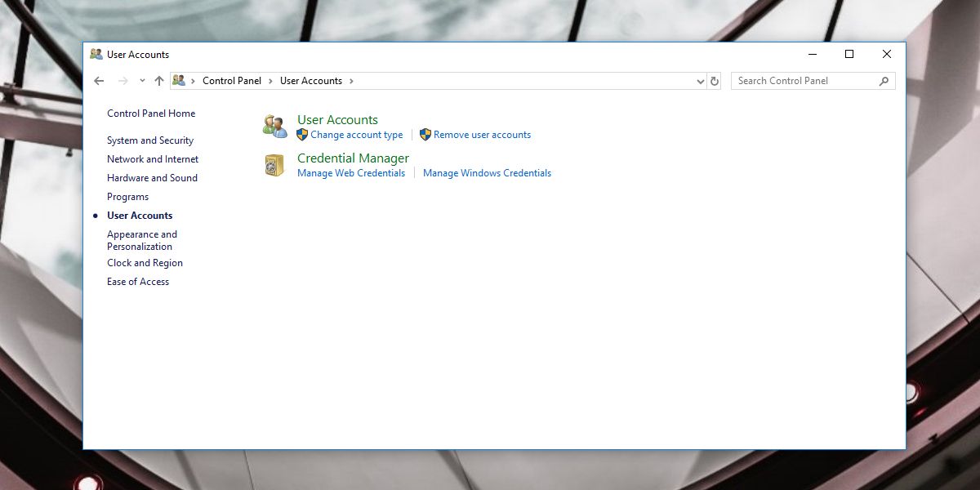This screenshot has height=490, width=980.
Task: Click the Up arrow to parent folder
Action: tap(159, 81)
